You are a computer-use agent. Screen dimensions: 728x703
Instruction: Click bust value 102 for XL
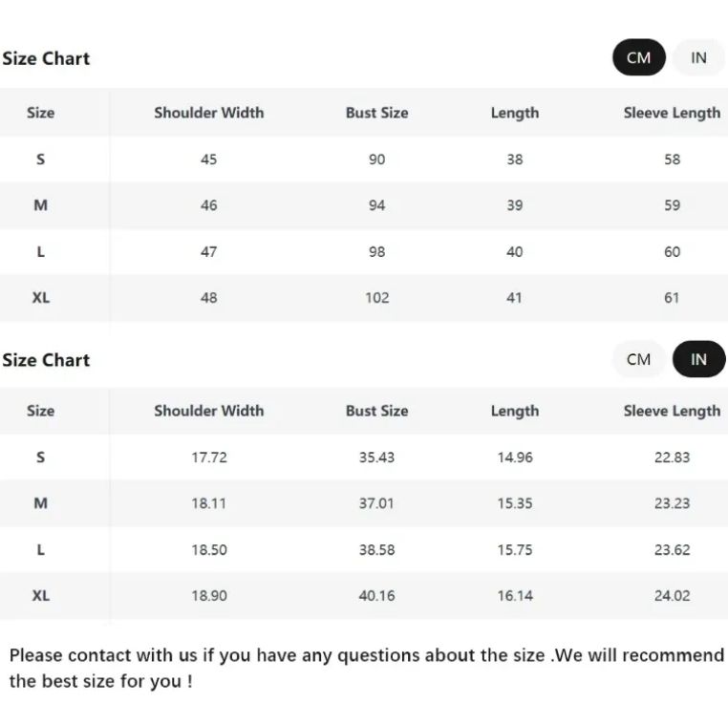377,298
